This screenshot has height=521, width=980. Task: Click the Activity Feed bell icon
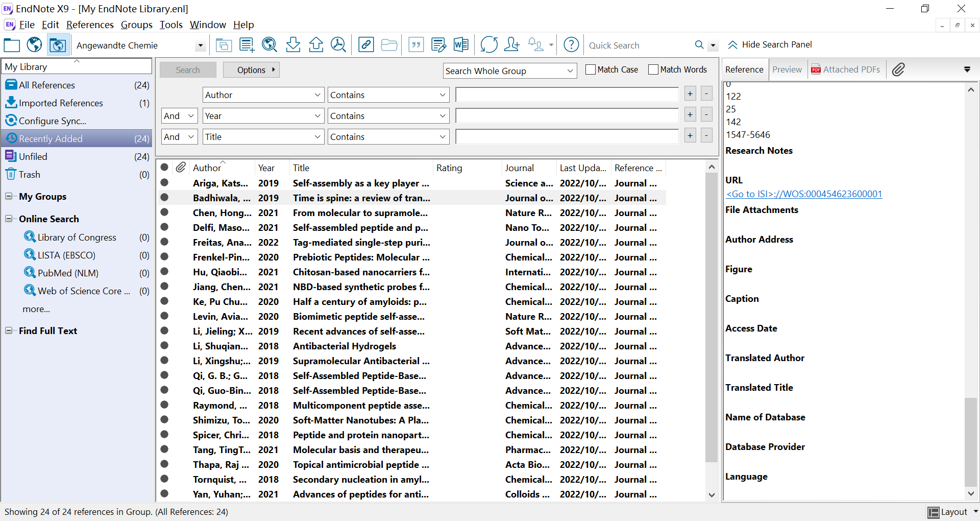[x=535, y=45]
